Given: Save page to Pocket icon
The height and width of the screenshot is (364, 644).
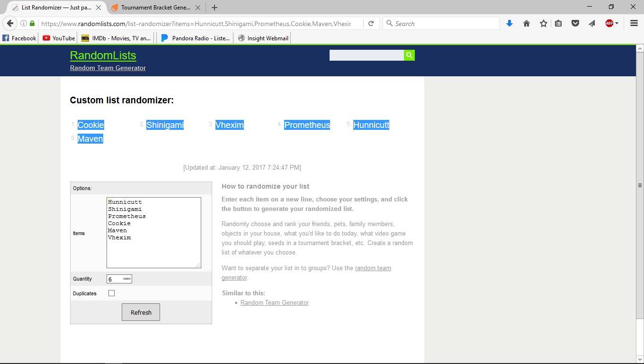Looking at the screenshot, I should [x=575, y=23].
